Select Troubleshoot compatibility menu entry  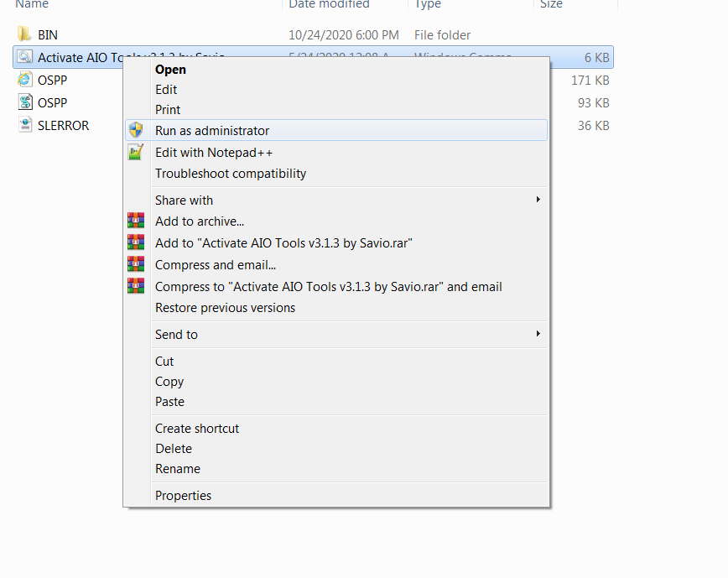(x=231, y=174)
